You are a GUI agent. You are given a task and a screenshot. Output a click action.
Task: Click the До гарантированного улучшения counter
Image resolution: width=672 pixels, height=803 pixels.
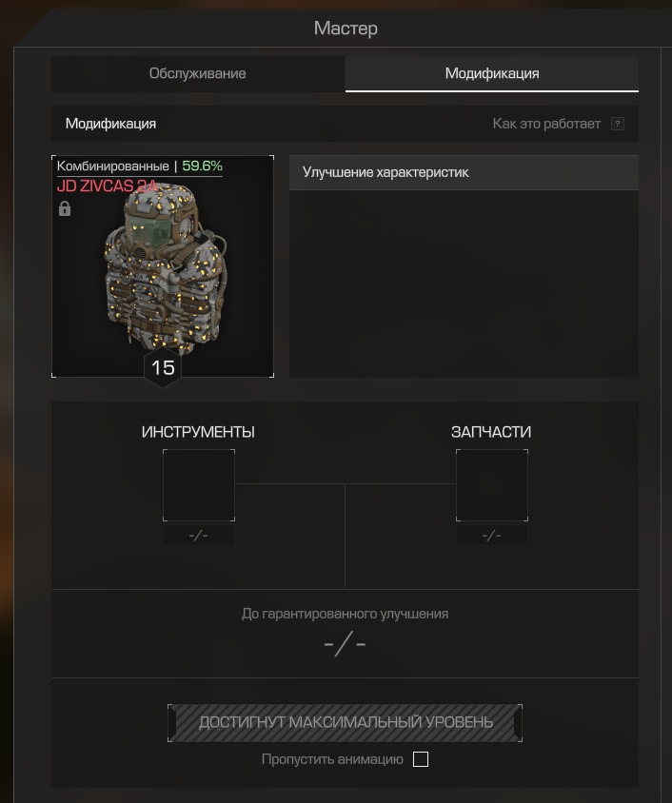345,644
